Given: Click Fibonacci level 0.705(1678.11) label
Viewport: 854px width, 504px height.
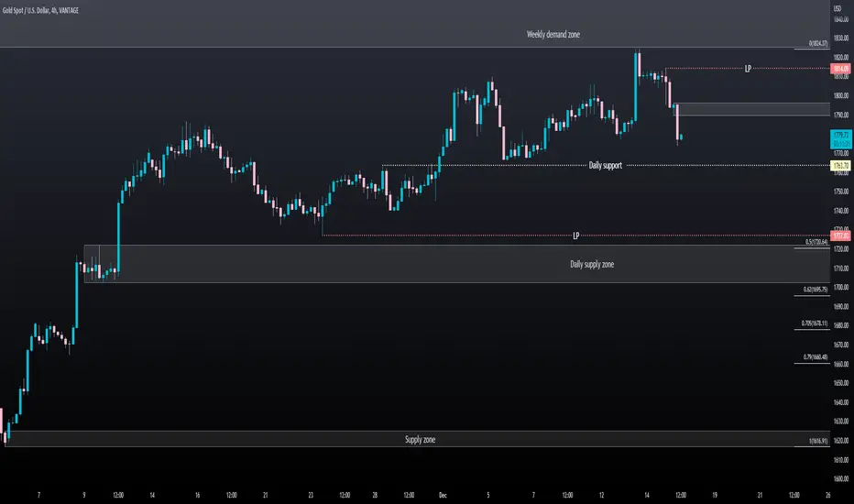Looking at the screenshot, I should 815,323.
